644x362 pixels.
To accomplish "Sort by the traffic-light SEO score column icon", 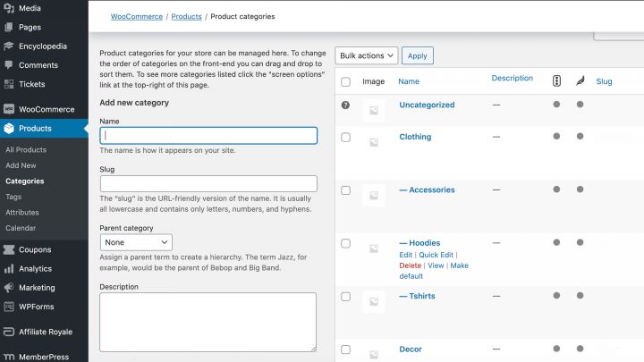I will (556, 80).
